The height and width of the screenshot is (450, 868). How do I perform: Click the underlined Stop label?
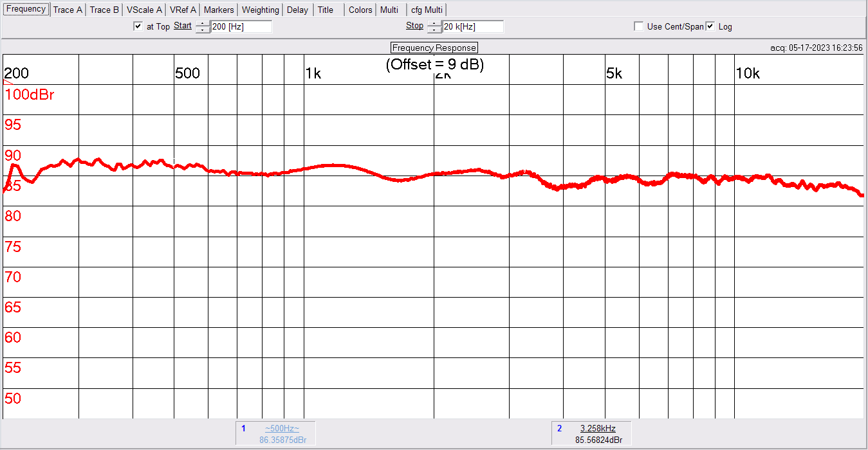[x=414, y=26]
